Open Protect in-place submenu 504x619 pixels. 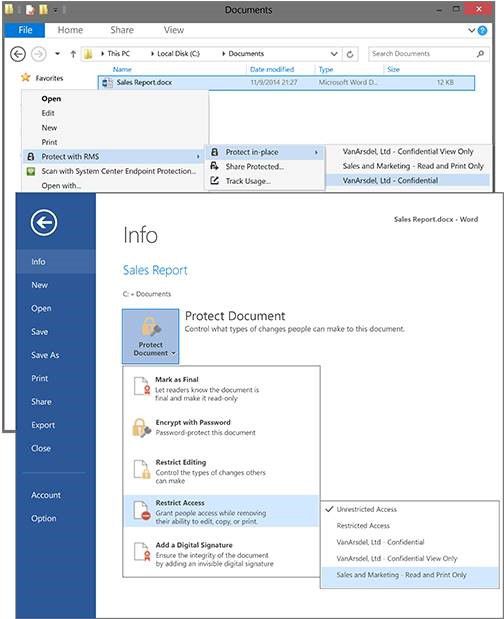tap(265, 152)
